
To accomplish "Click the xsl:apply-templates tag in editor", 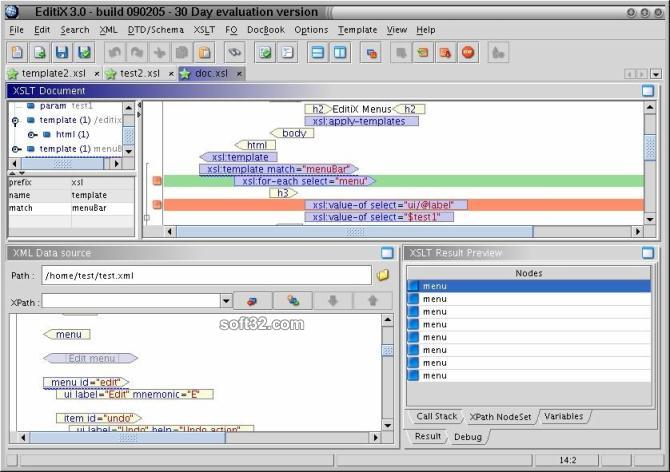I will point(361,121).
